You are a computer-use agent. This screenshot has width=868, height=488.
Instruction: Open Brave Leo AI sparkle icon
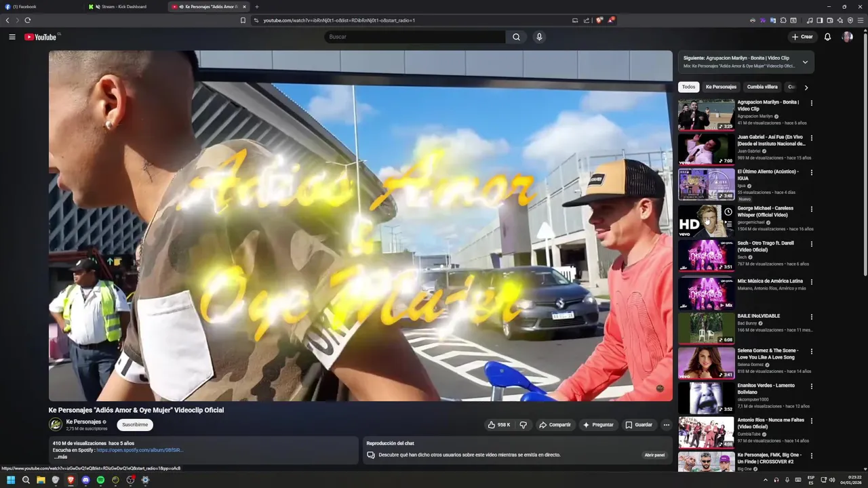[840, 20]
